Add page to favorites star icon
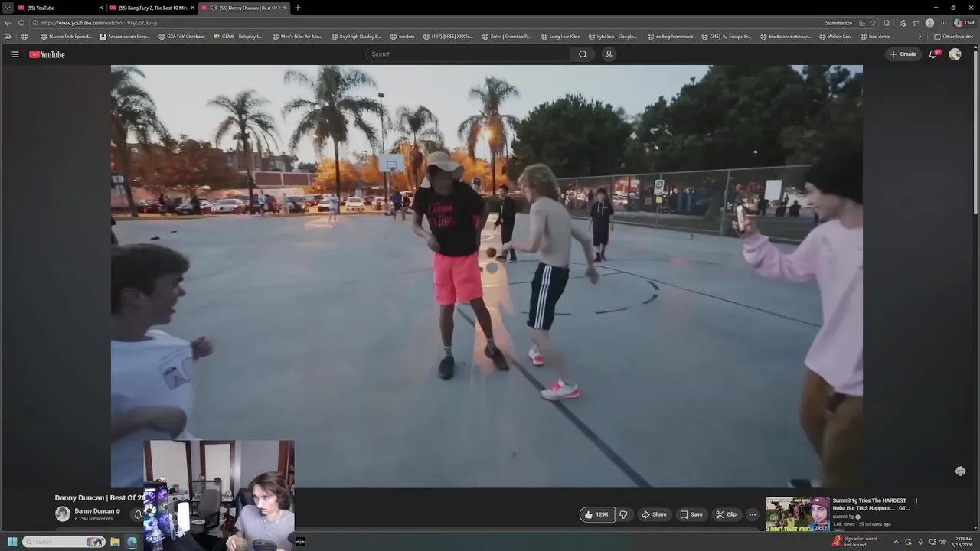The width and height of the screenshot is (980, 551). 873,23
